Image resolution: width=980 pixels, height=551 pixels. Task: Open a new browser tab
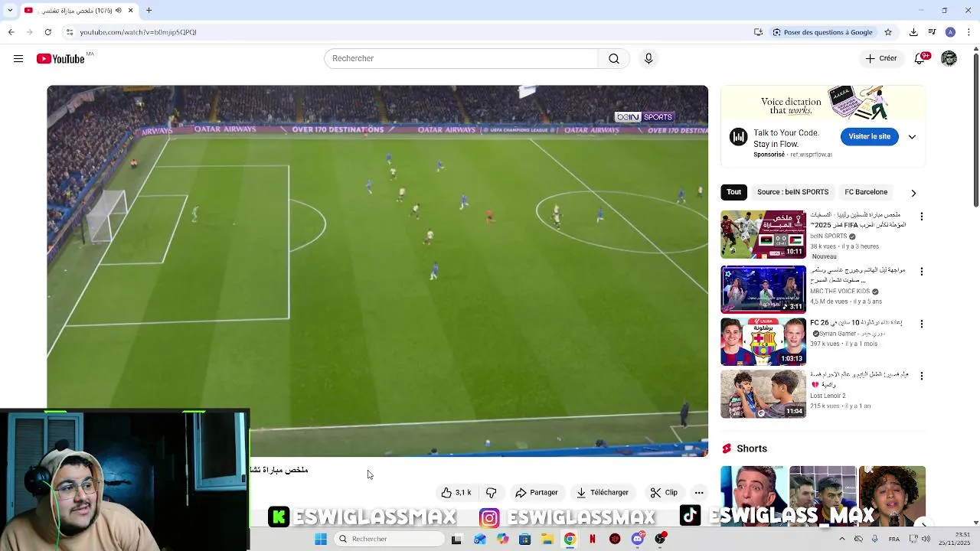(x=149, y=11)
